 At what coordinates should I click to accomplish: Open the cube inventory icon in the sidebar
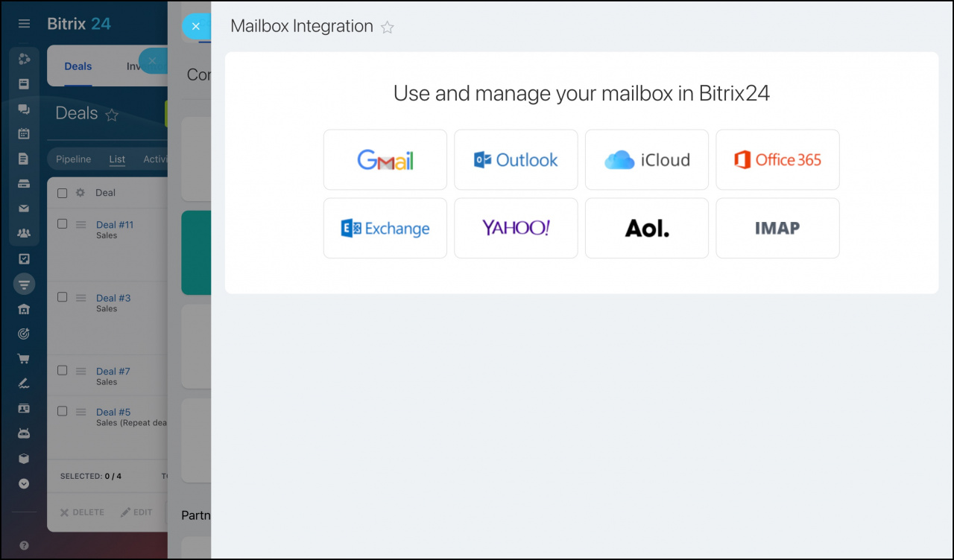pyautogui.click(x=24, y=459)
